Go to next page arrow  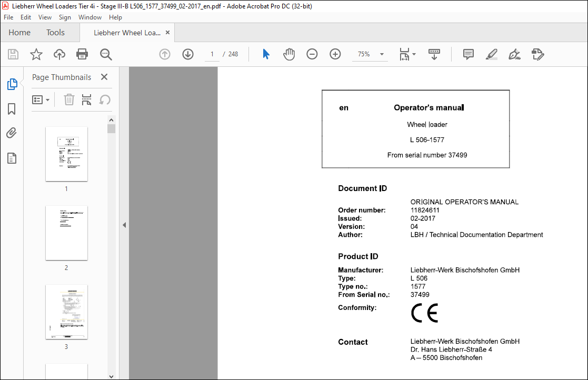[x=188, y=54]
